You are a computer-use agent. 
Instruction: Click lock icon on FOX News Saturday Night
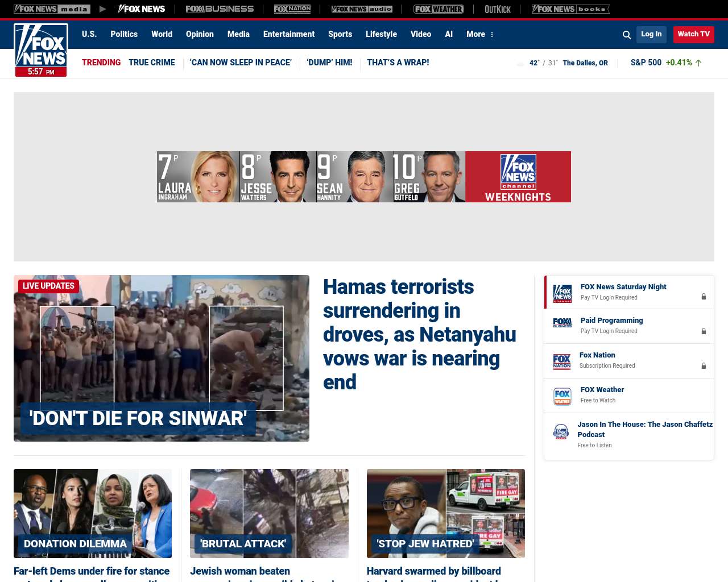704,297
